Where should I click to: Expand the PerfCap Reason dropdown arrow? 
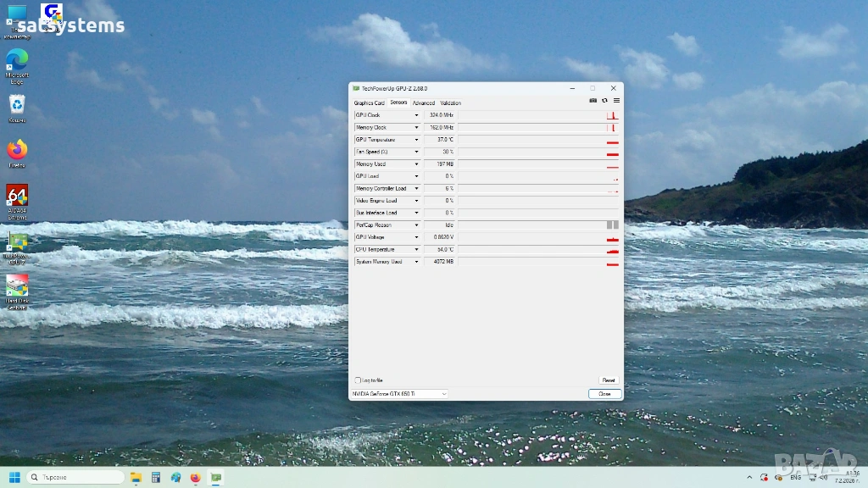coord(416,225)
